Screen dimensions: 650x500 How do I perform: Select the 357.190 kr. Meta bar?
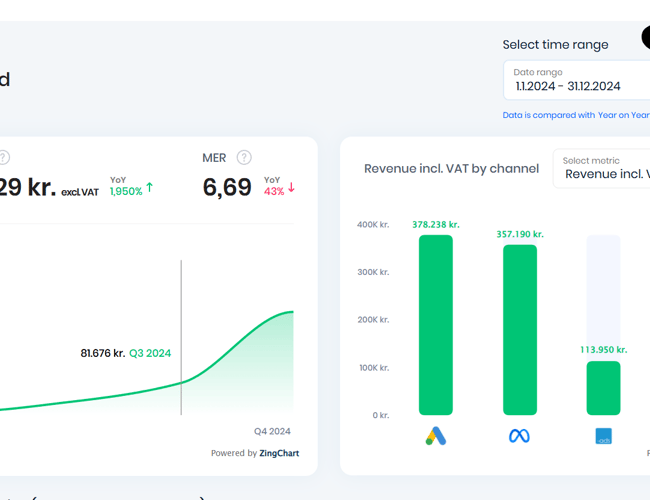[519, 329]
